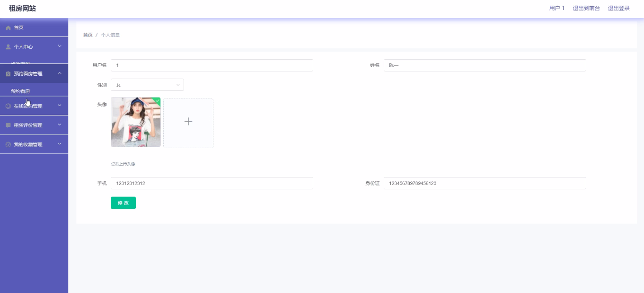Click the clipboard icon for 预约看房管理

coord(8,74)
